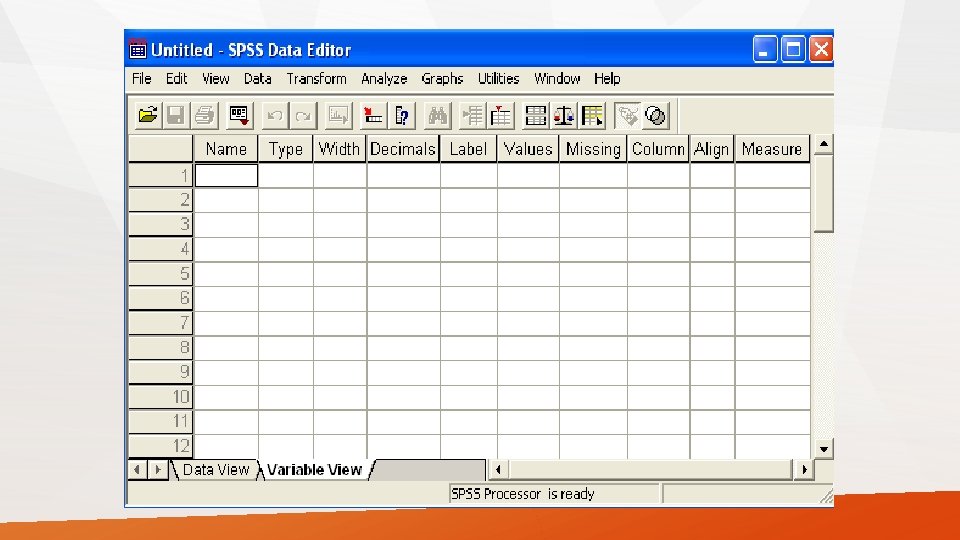Screen dimensions: 960x540
Task: Click the Go to Chart icon
Action: point(338,115)
